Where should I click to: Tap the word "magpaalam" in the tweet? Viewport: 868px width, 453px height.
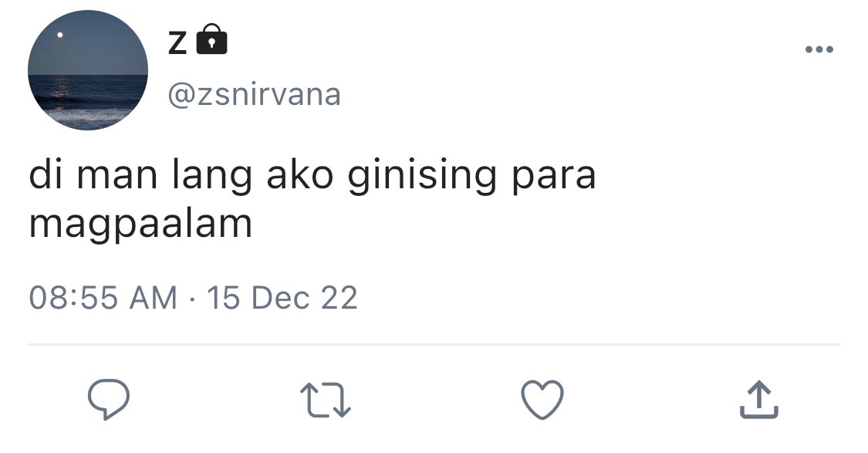click(x=140, y=225)
